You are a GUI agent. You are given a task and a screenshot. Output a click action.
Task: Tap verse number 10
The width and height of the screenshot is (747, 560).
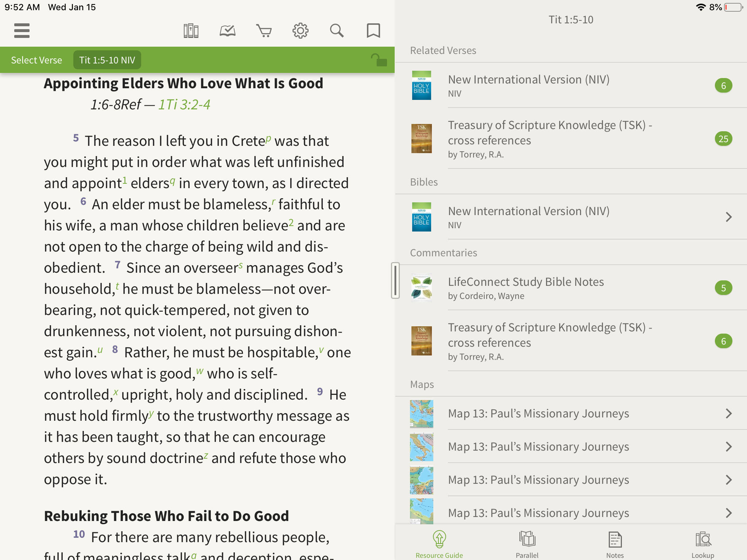point(79,534)
